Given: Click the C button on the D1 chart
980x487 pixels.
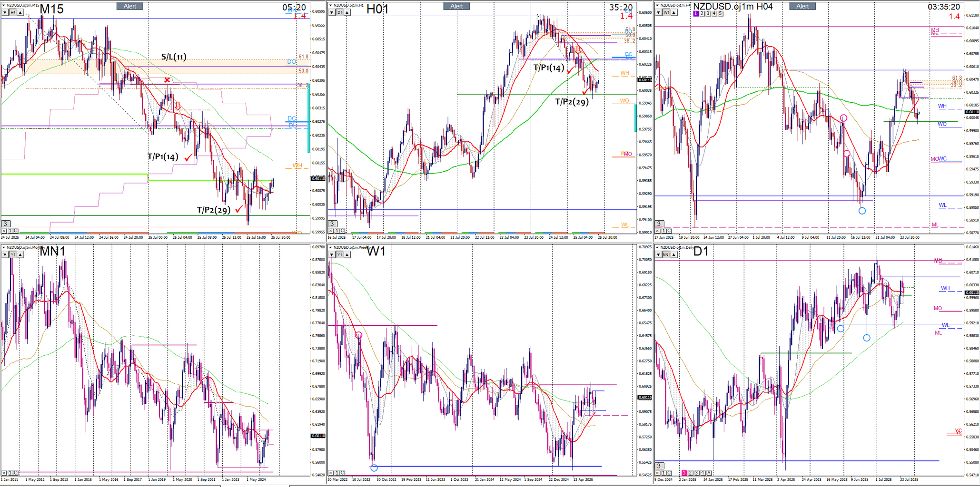Looking at the screenshot, I should coord(670,473).
